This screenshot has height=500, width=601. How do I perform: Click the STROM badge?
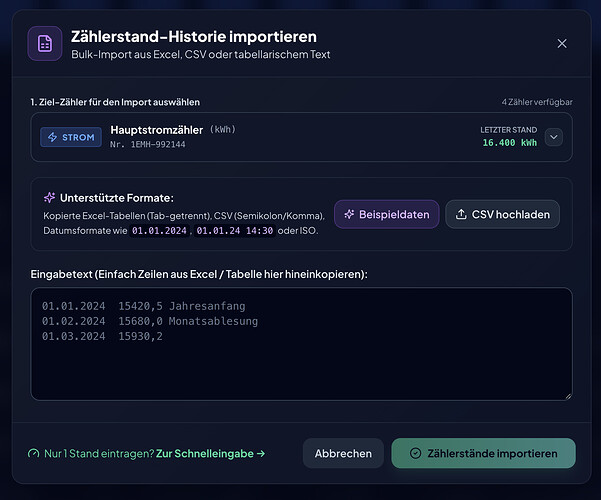coord(71,137)
